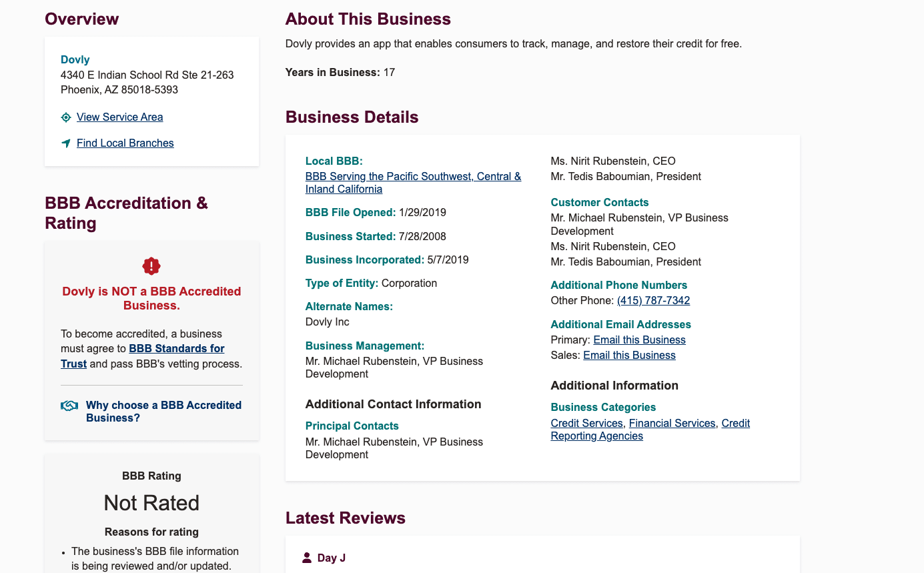Viewport: 924px width, 573px height.
Task: Click the handshake icon in the accreditation panel
Action: [69, 405]
